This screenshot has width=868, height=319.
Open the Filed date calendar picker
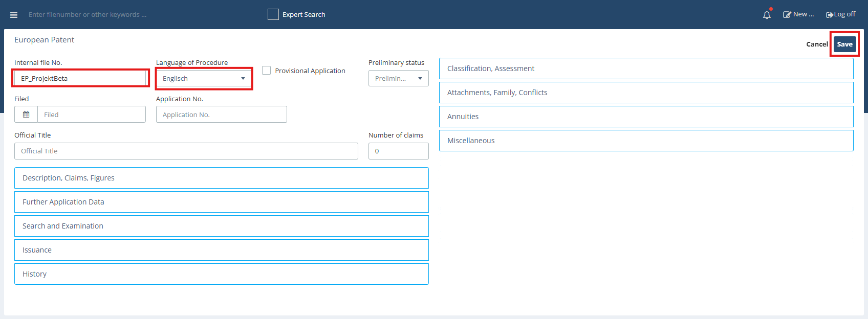26,115
